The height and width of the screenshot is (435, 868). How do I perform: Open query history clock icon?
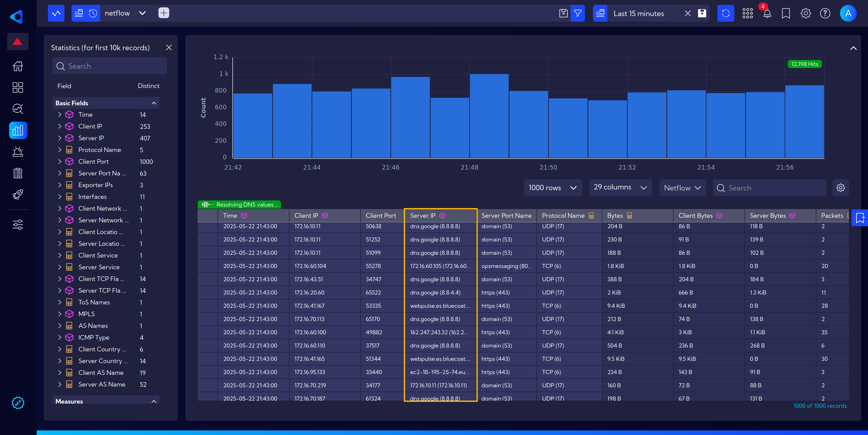[93, 13]
